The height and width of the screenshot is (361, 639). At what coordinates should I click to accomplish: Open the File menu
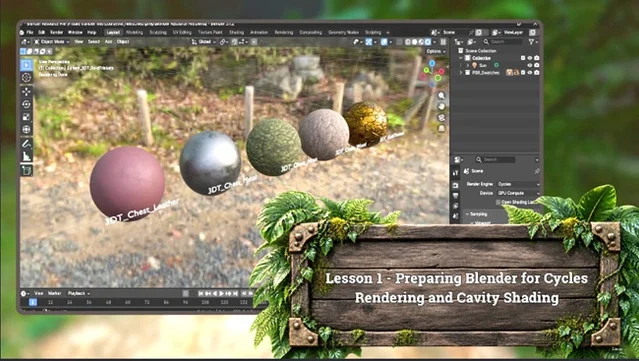pyautogui.click(x=30, y=32)
